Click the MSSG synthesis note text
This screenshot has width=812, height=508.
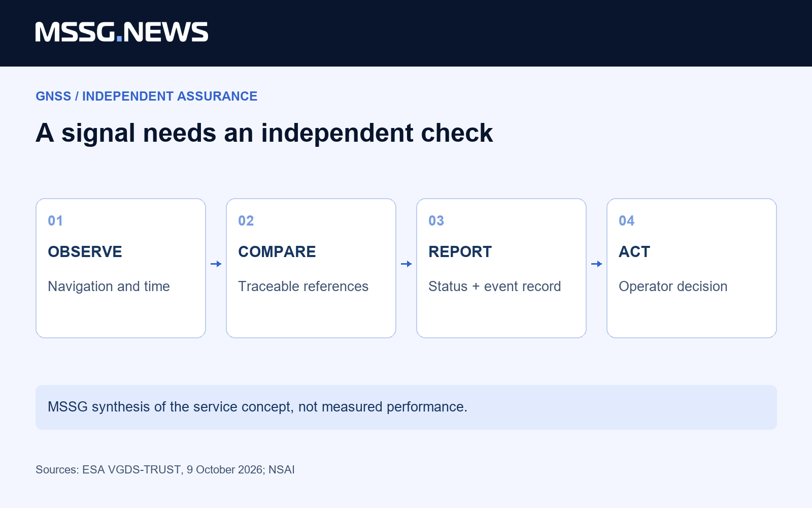257,407
